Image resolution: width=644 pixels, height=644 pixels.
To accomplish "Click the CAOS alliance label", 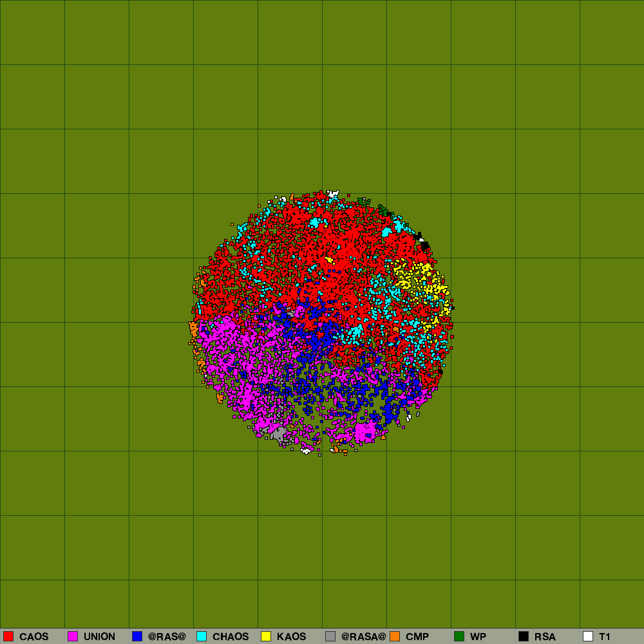I will coord(33,637).
